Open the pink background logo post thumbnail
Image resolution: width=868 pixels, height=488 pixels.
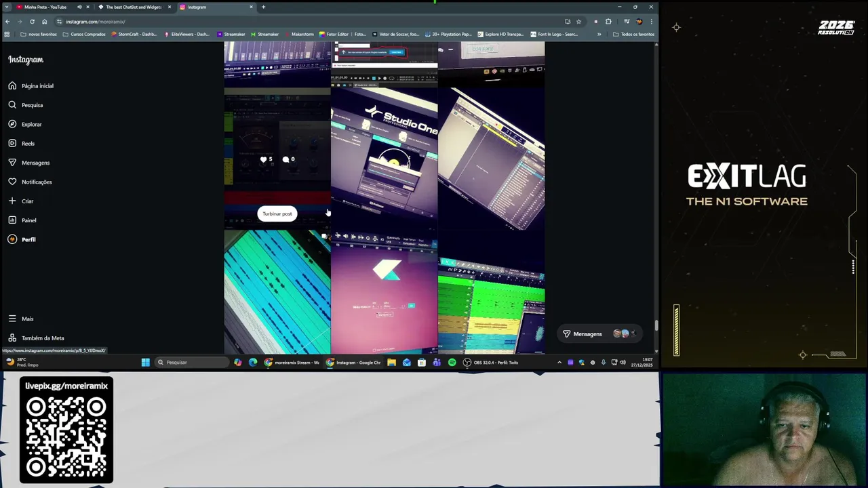point(384,292)
